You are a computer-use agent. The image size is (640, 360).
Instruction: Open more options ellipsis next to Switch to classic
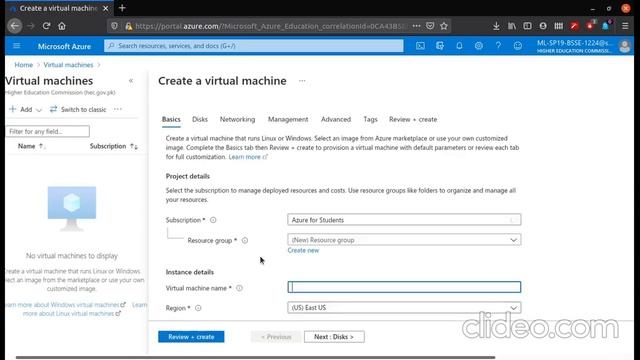tap(118, 109)
